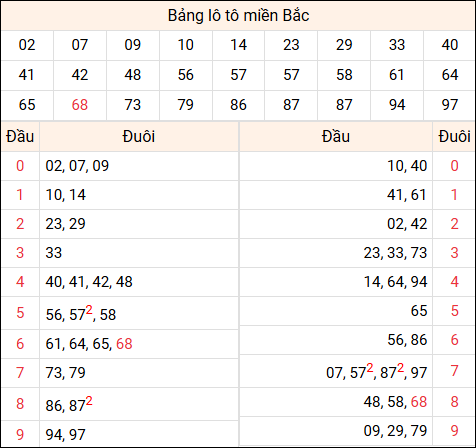This screenshot has height=448, width=476.
Task: Select the lone 56 cell in number grid
Action: [x=186, y=75]
